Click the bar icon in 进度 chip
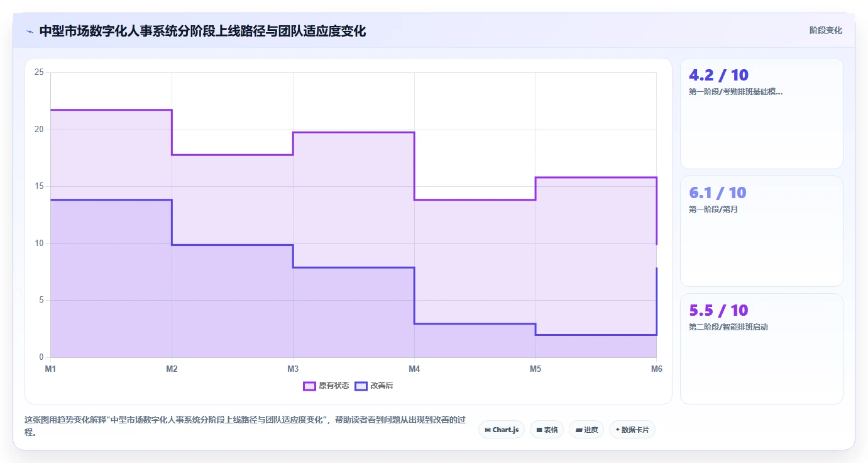The image size is (868, 463). coord(578,430)
